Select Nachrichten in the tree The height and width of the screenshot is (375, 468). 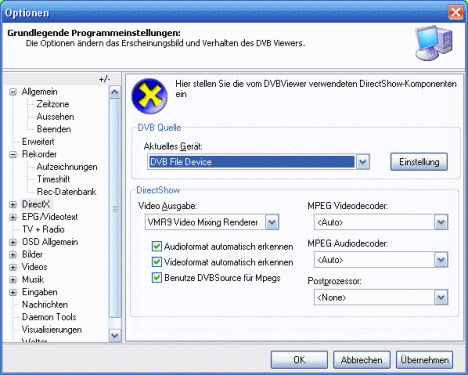[45, 305]
